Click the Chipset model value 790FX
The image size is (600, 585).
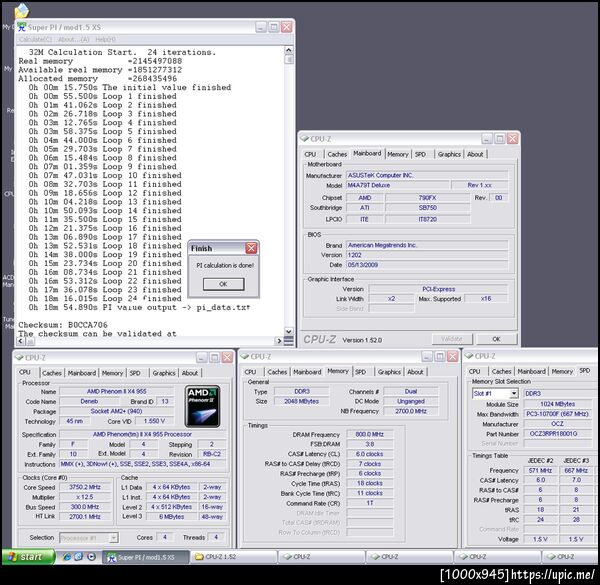[x=427, y=198]
